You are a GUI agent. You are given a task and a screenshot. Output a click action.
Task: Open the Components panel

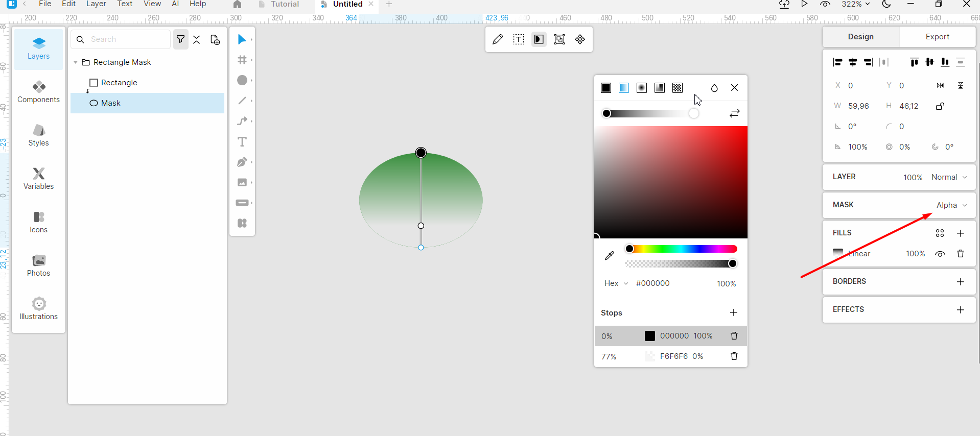point(39,92)
